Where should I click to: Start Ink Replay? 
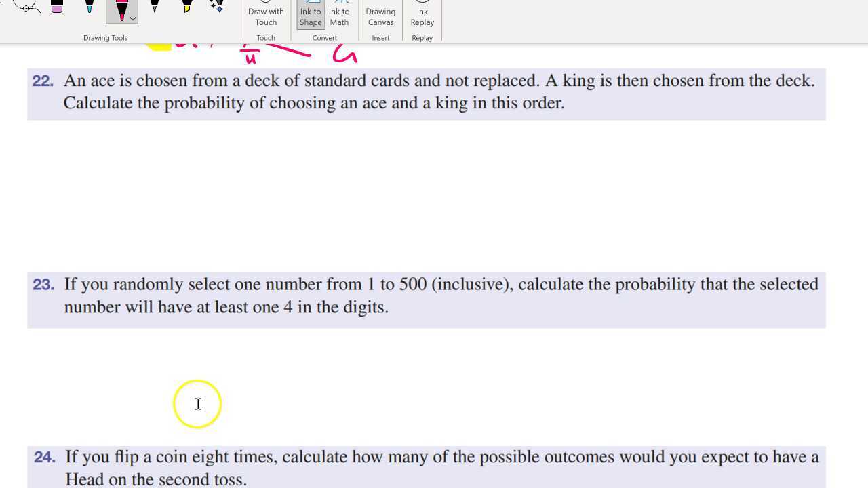coord(422,14)
